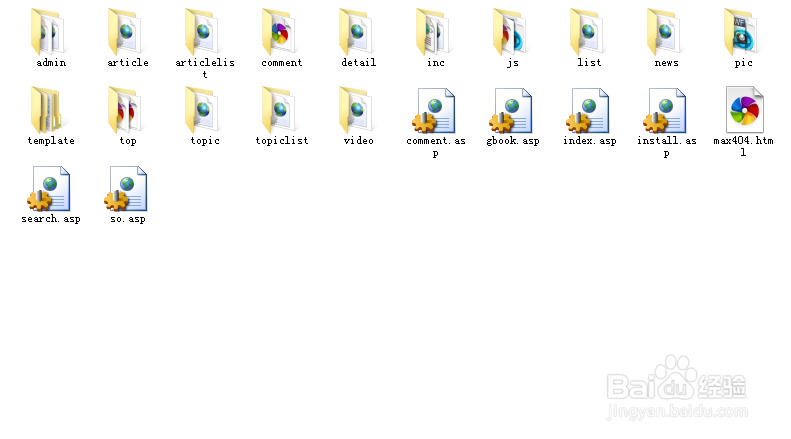Click the 'search.asp' file name text
The height and width of the screenshot is (439, 791).
point(51,220)
